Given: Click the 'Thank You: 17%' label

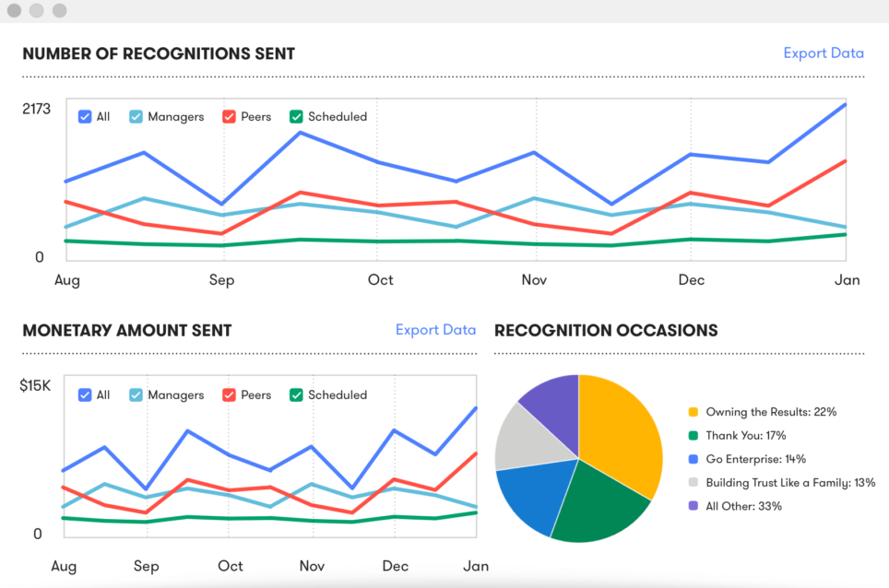Looking at the screenshot, I should (745, 436).
